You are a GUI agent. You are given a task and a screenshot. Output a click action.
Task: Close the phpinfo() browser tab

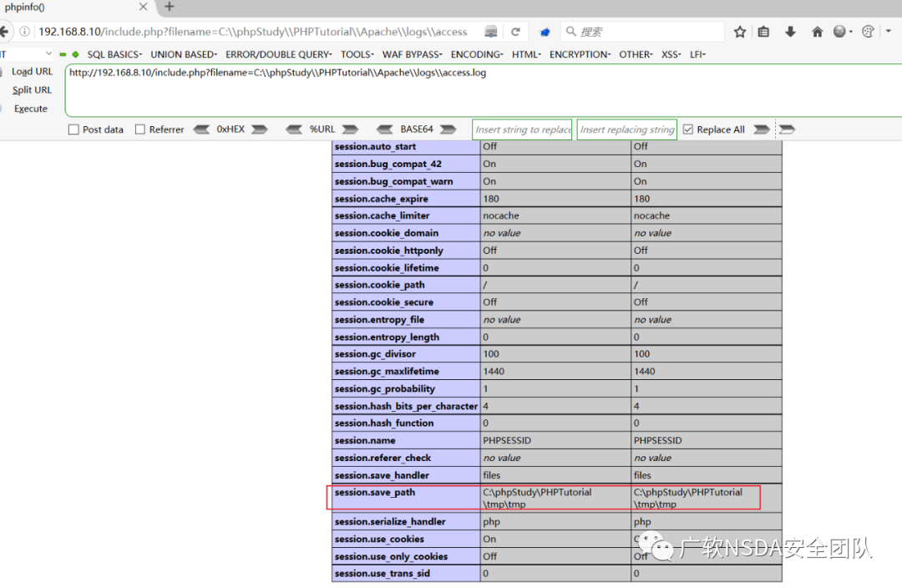tap(144, 7)
